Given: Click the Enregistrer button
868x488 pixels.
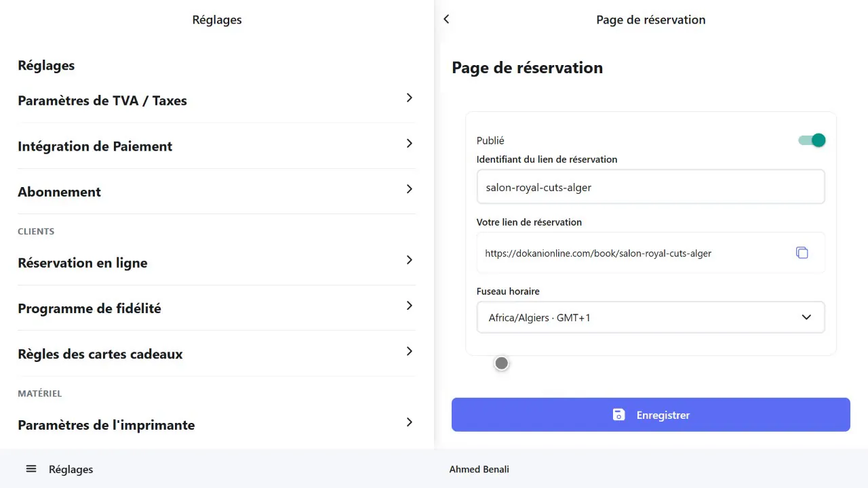Looking at the screenshot, I should click(x=650, y=415).
